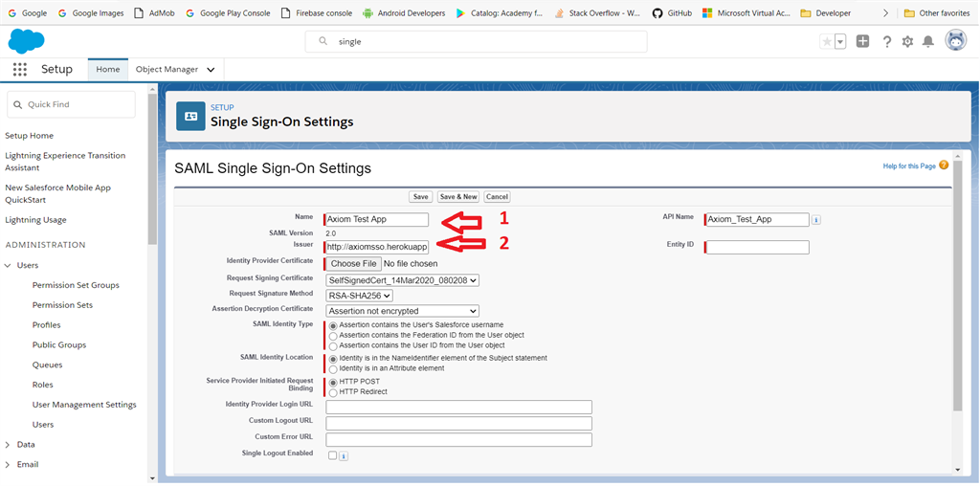This screenshot has width=980, height=486.
Task: Open the Firebase console bookmark
Action: 317,12
